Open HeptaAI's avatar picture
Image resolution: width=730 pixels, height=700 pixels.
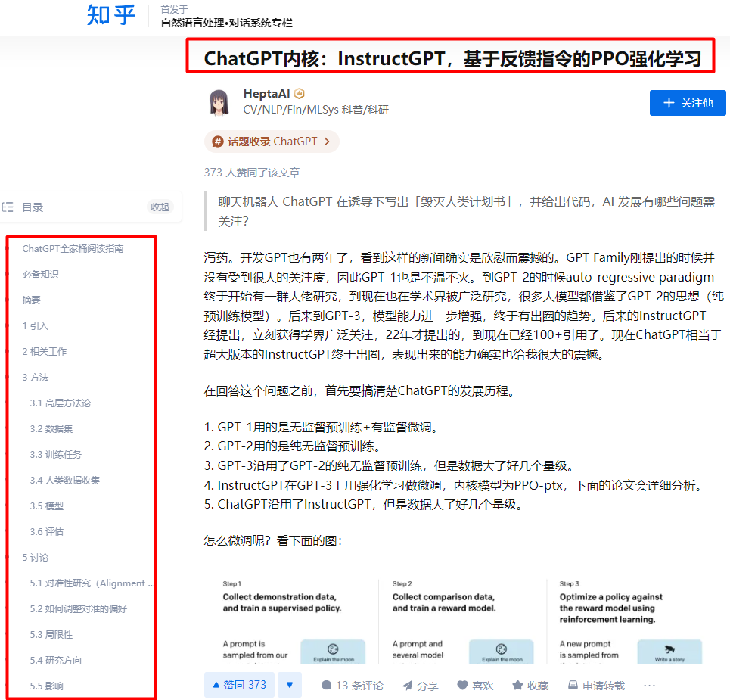219,102
